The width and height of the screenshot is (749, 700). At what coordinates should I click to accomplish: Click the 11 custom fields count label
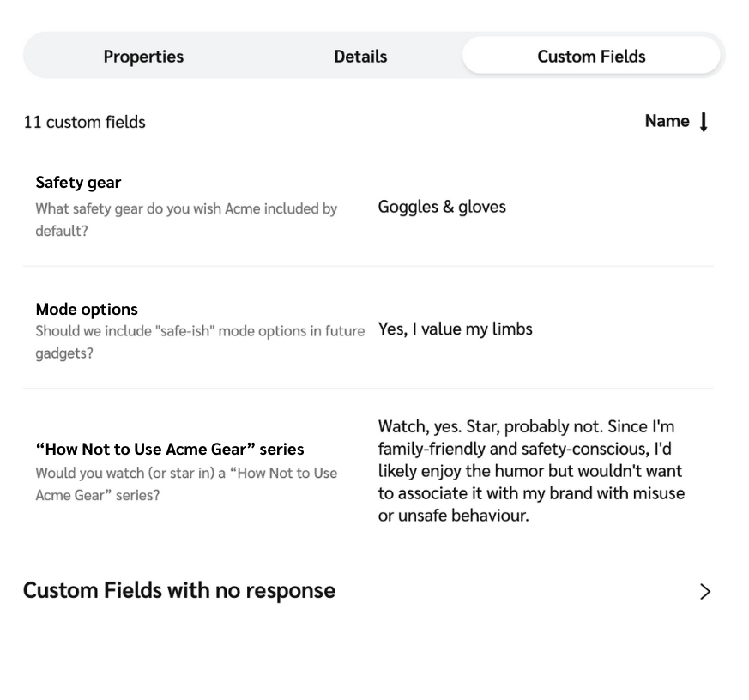[85, 122]
